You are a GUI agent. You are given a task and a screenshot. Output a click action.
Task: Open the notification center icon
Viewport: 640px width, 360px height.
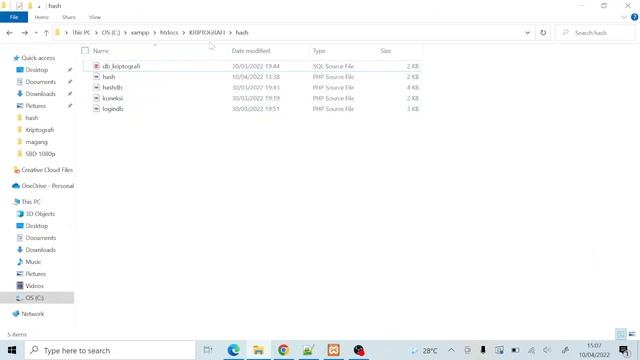[624, 350]
